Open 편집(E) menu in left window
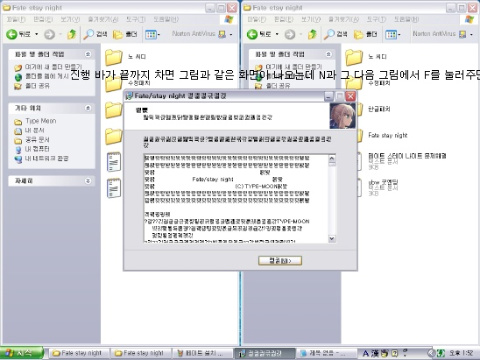This screenshot has width=480, height=360. pyautogui.click(x=43, y=19)
